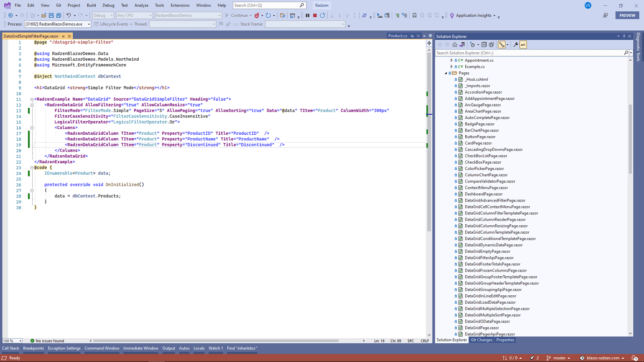Screen dimensions: 644x362
Task: Click the Solution Explorer Home icon
Action: [x=455, y=45]
